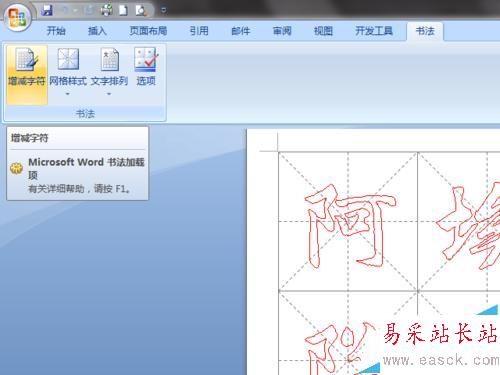Switch to the 开始 tab
This screenshot has width=500, height=375.
click(56, 31)
